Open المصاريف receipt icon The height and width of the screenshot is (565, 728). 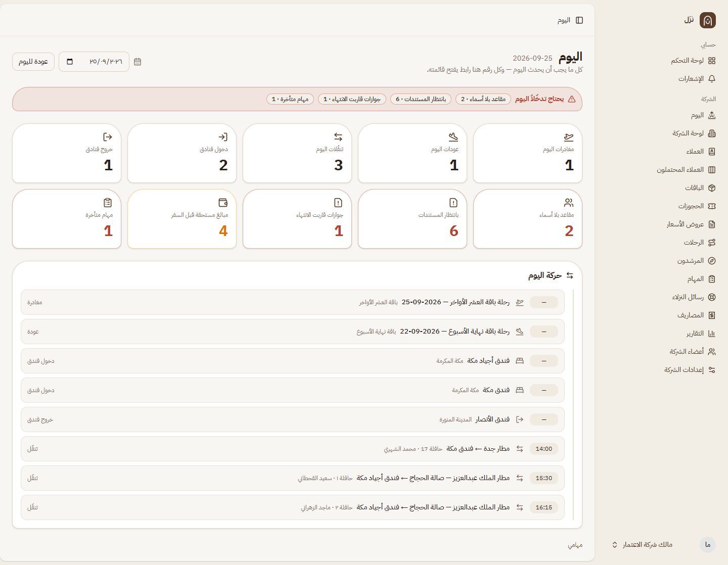pyautogui.click(x=712, y=315)
